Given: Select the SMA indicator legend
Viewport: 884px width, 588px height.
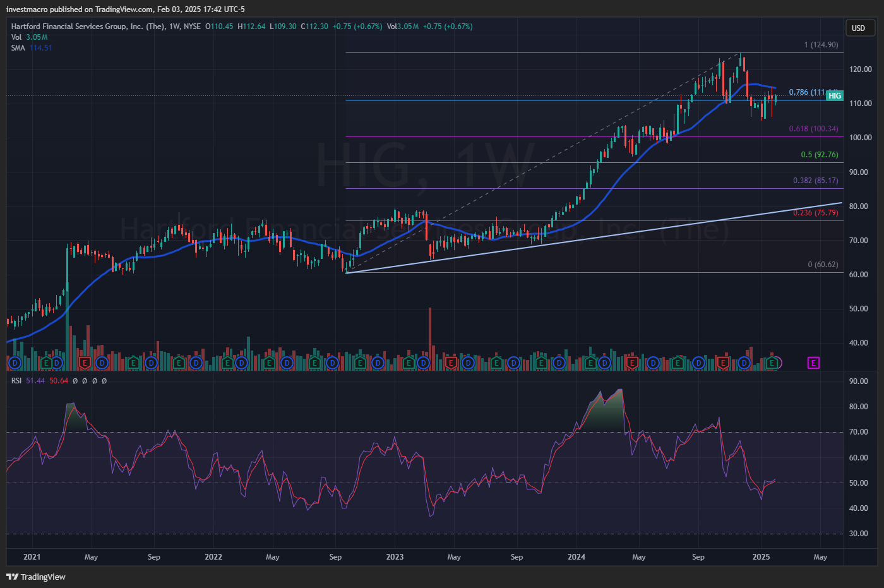Looking at the screenshot, I should click(18, 48).
